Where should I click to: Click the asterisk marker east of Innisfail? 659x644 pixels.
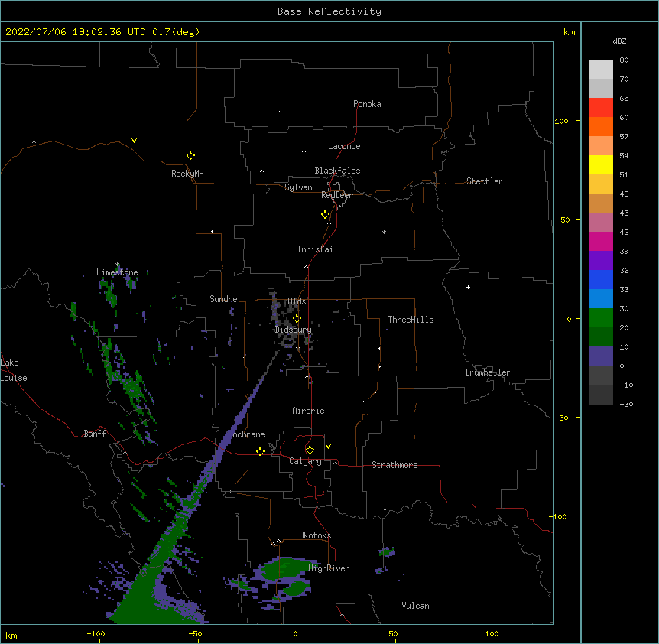tap(384, 232)
